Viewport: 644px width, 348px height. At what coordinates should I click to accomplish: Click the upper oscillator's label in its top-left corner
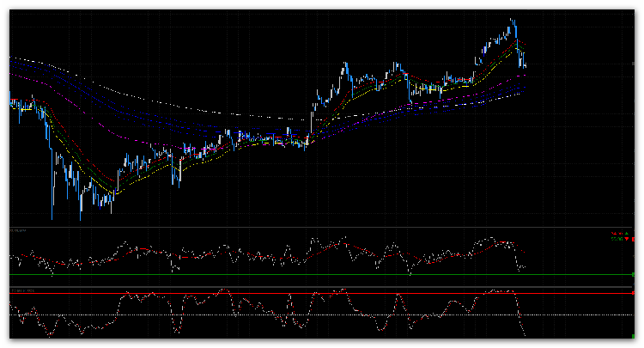tap(18, 231)
